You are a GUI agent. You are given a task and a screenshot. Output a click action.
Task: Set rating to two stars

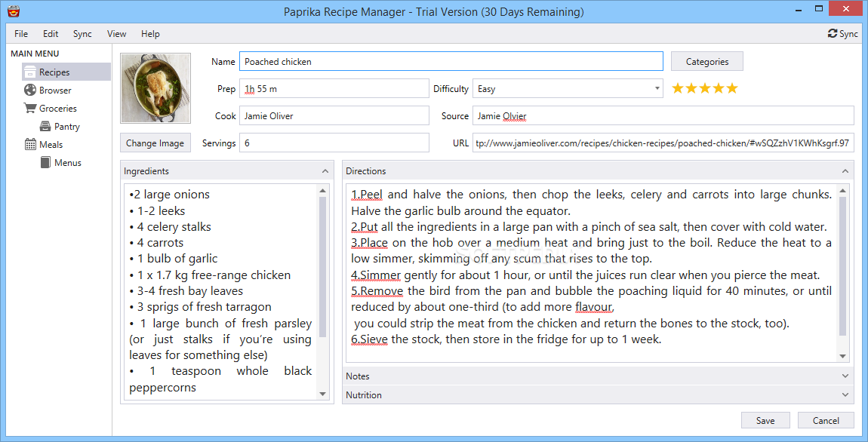point(691,88)
